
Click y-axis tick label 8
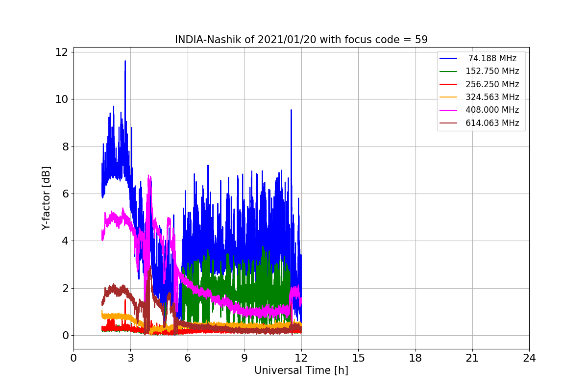(66, 147)
